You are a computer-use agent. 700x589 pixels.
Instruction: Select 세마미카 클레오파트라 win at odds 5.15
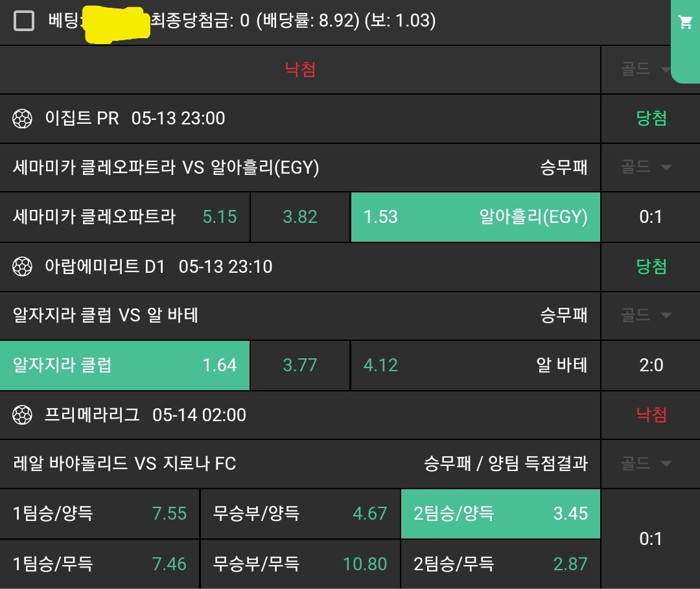[x=124, y=216]
